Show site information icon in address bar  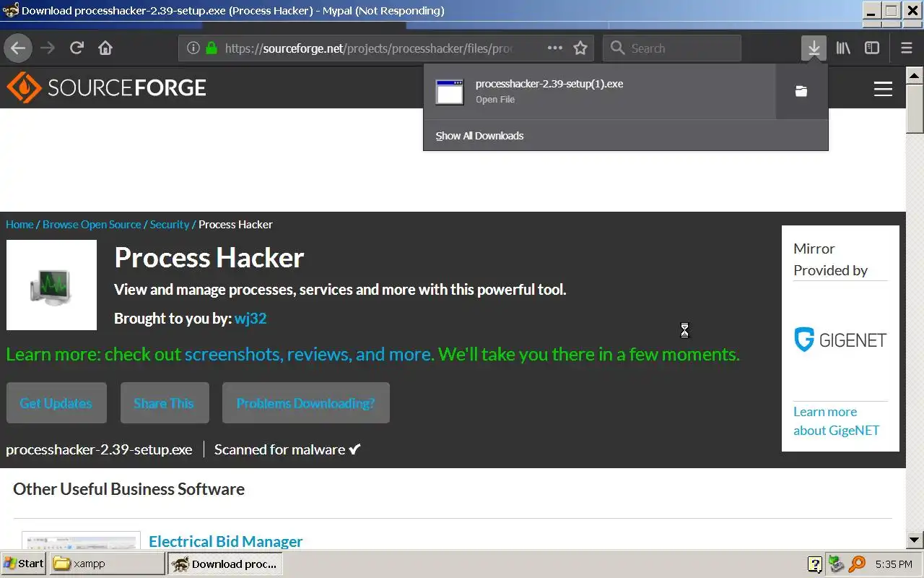(193, 48)
